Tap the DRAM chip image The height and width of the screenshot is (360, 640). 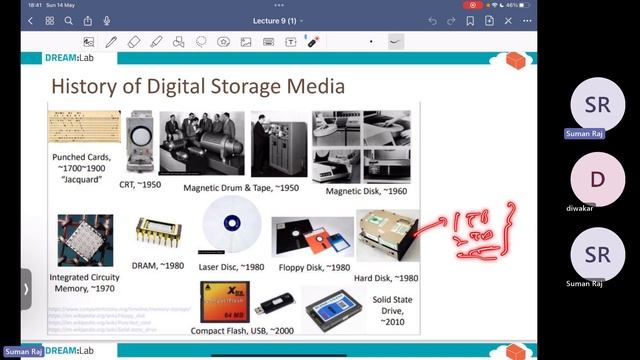pos(158,232)
